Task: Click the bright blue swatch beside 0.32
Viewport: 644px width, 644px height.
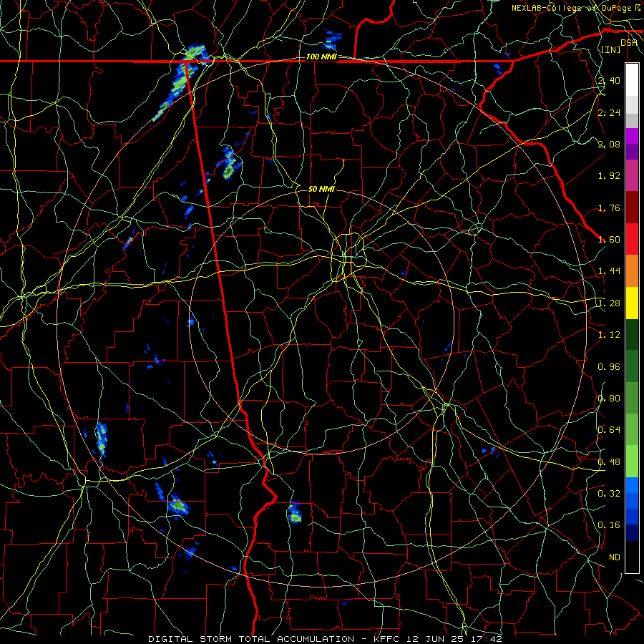Action: tap(632, 485)
